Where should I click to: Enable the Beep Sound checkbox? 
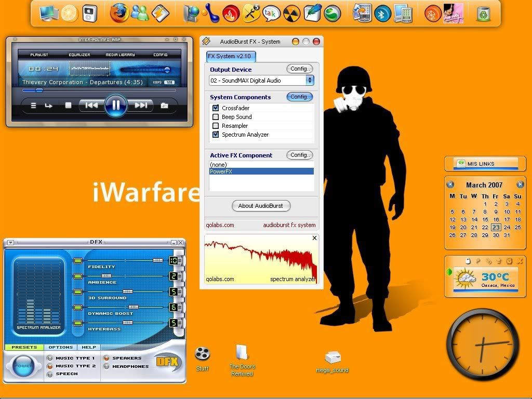pos(216,117)
